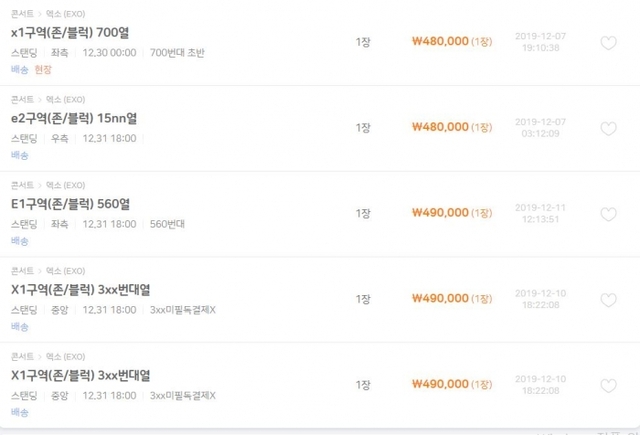
Task: Open the fourth listing X1구역 3xx번대열 title
Action: click(80, 290)
